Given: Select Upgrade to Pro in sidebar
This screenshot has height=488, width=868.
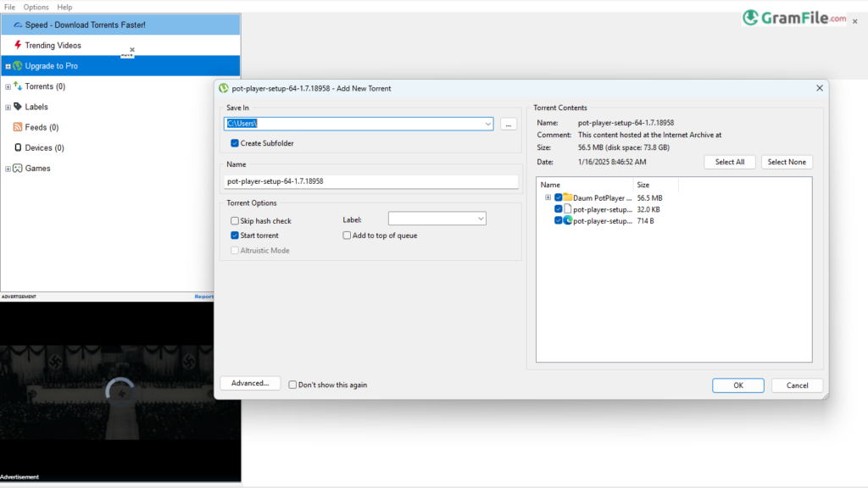Looking at the screenshot, I should coord(120,66).
